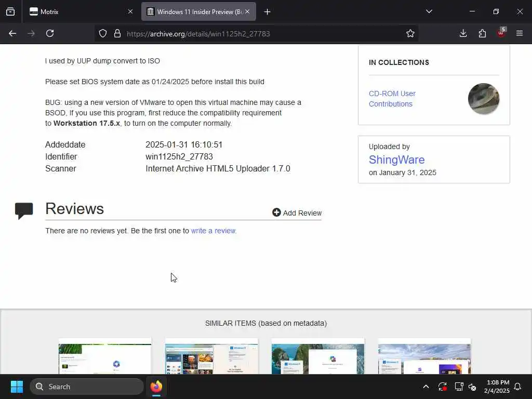This screenshot has width=532, height=399.
Task: Reload the current archive.org page
Action: pyautogui.click(x=50, y=33)
